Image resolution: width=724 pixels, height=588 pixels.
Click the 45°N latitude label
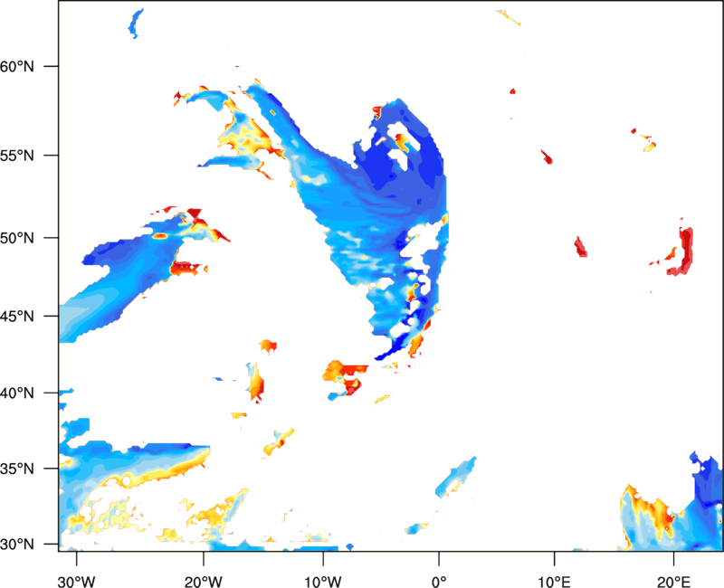pyautogui.click(x=17, y=317)
